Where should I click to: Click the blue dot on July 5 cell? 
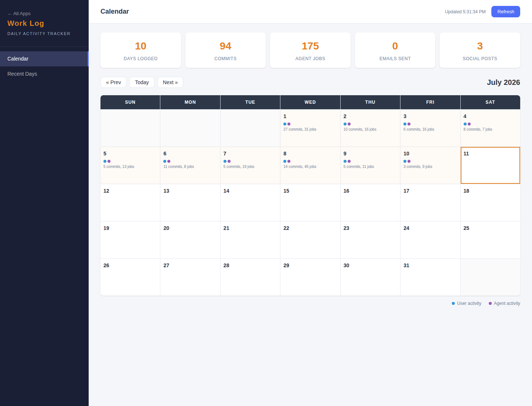click(x=105, y=161)
